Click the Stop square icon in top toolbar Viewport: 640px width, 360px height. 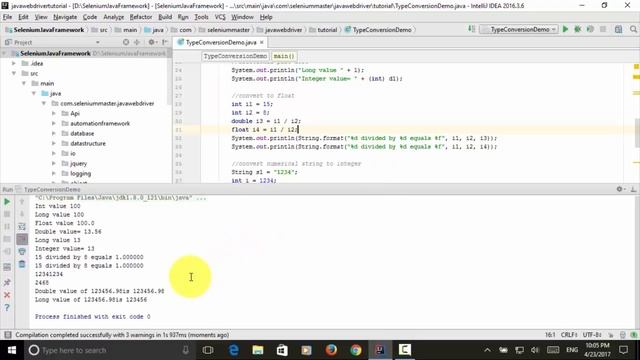coord(603,29)
